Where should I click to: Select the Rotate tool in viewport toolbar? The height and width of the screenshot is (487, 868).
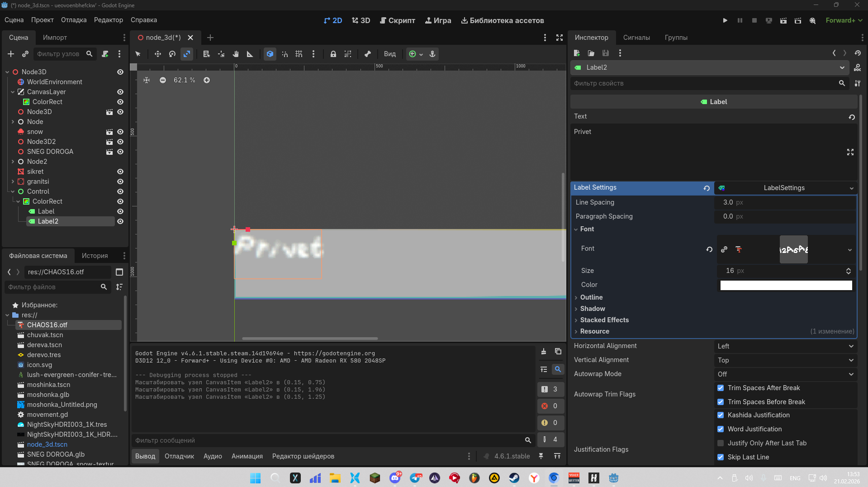point(172,54)
